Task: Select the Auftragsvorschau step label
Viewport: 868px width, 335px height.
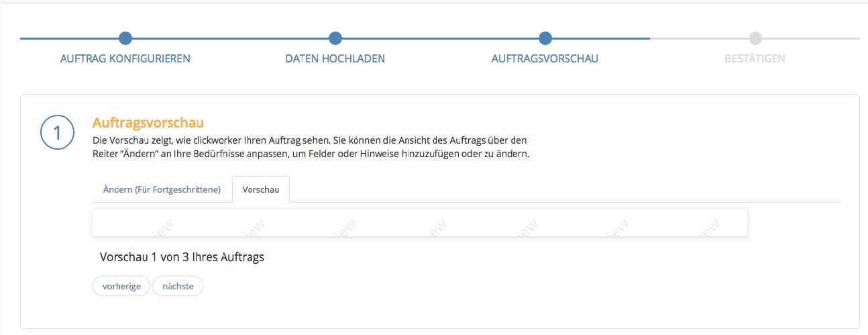Action: pos(545,58)
